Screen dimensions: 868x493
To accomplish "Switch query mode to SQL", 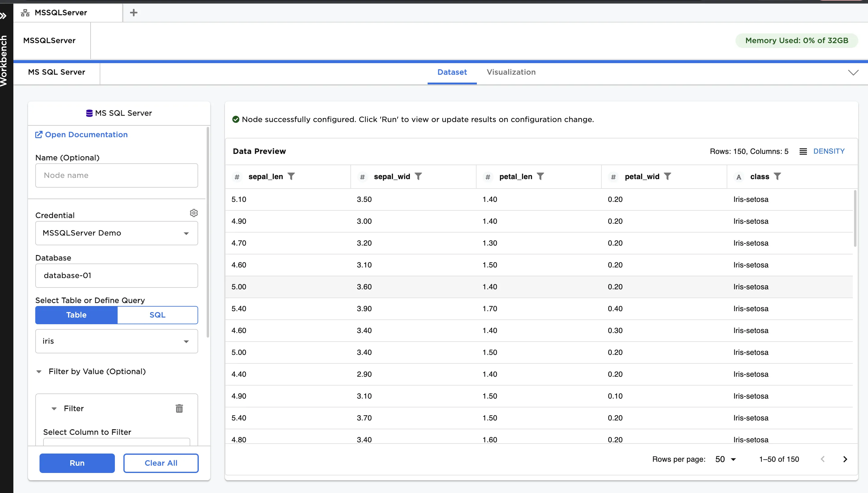I will [x=157, y=314].
